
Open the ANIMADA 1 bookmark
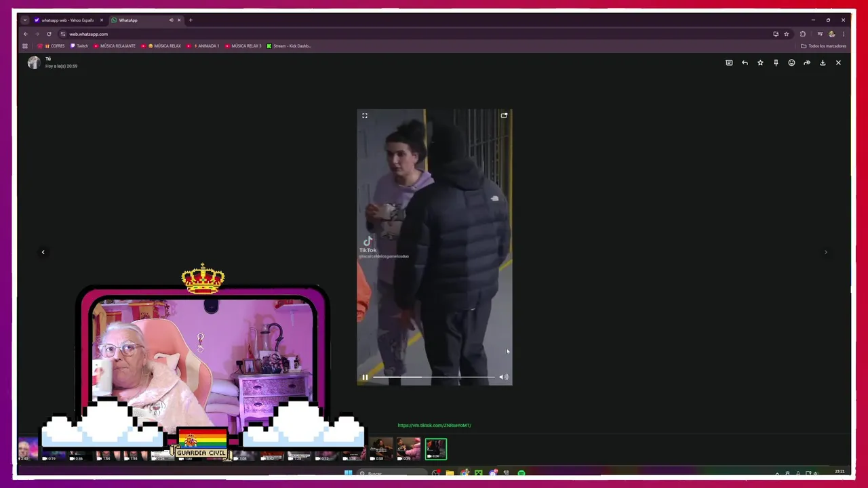(x=204, y=46)
